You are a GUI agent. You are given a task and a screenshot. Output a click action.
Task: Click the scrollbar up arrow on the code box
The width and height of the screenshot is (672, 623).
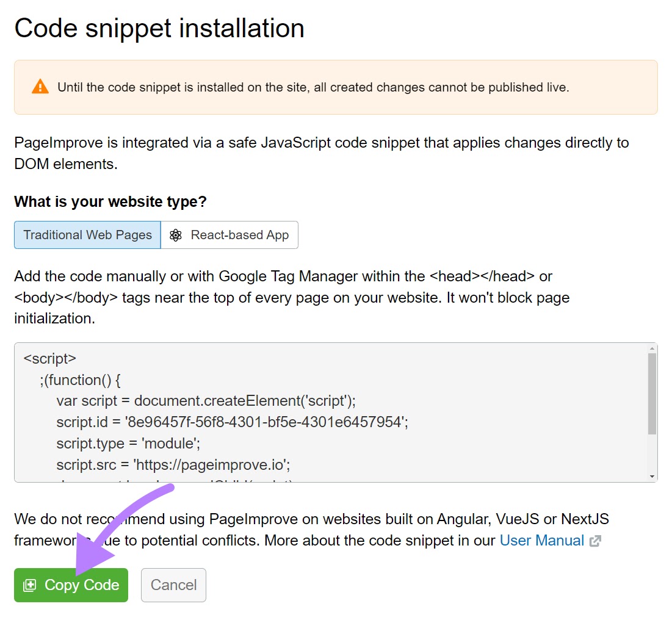pyautogui.click(x=651, y=348)
